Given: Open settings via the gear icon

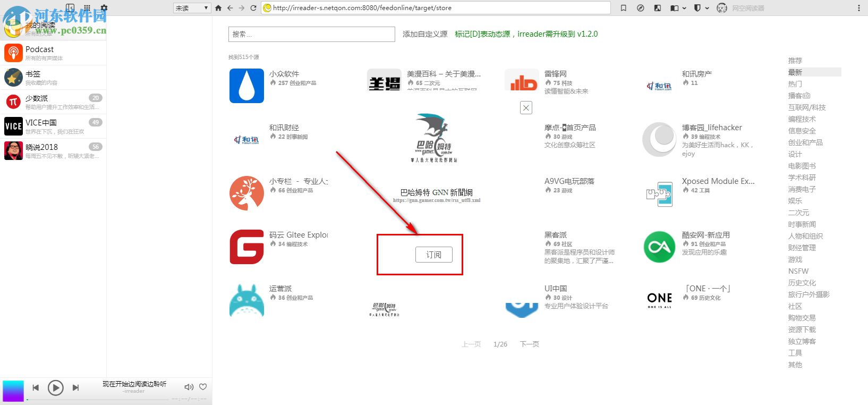Looking at the screenshot, I should pyautogui.click(x=104, y=8).
